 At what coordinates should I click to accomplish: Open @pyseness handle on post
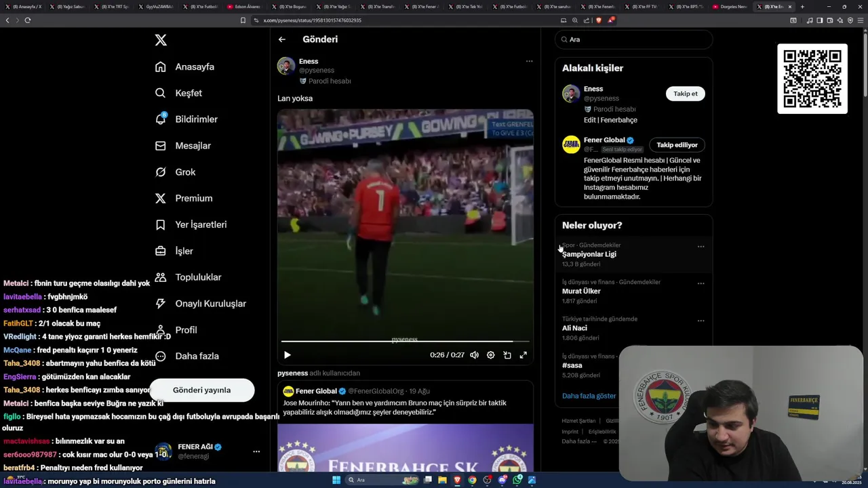click(317, 70)
